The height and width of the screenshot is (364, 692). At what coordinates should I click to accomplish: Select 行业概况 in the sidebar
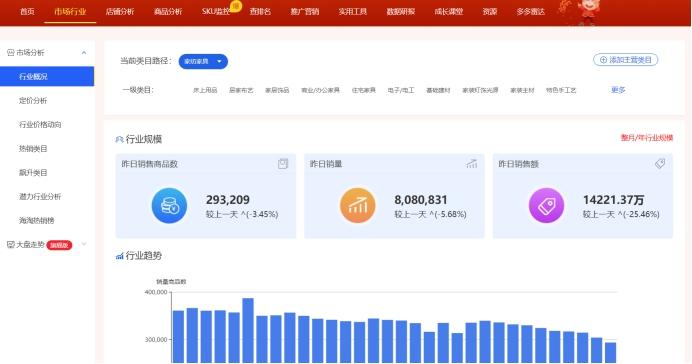pos(47,76)
